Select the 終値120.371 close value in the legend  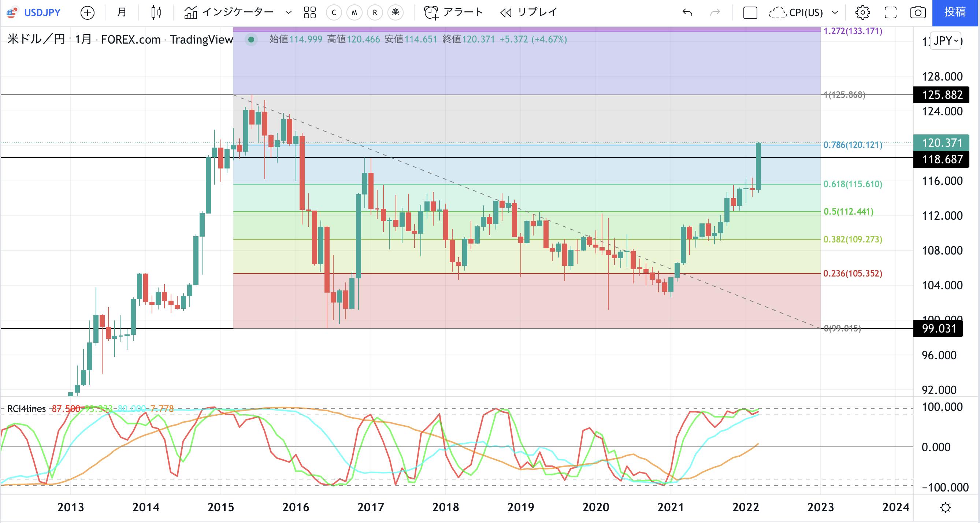click(x=468, y=39)
